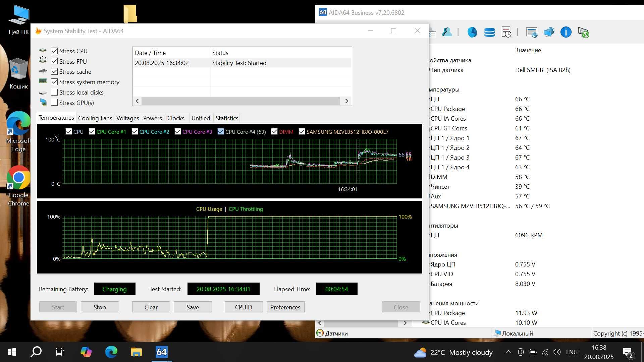This screenshot has width=644, height=362.
Task: Open Copilot from the taskbar
Action: [x=86, y=352]
